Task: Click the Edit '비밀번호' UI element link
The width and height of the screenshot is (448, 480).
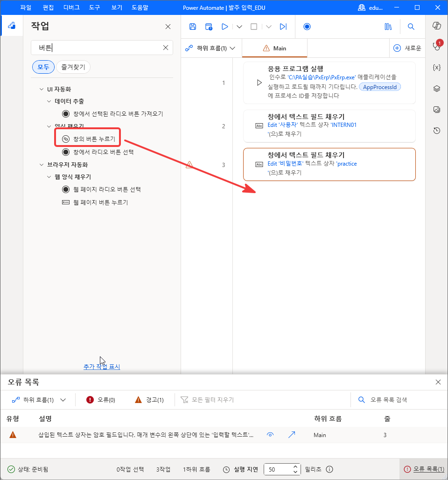Action: click(x=286, y=163)
